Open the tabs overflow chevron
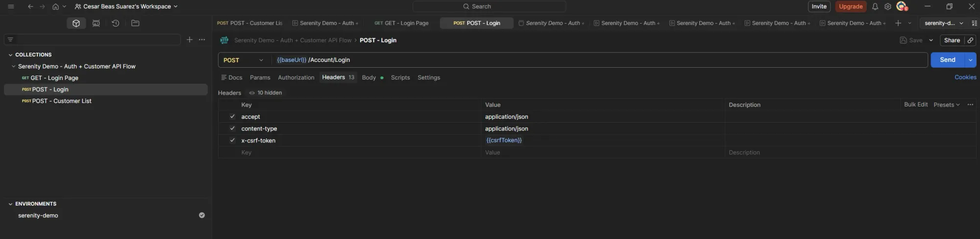Image resolution: width=980 pixels, height=239 pixels. (910, 23)
